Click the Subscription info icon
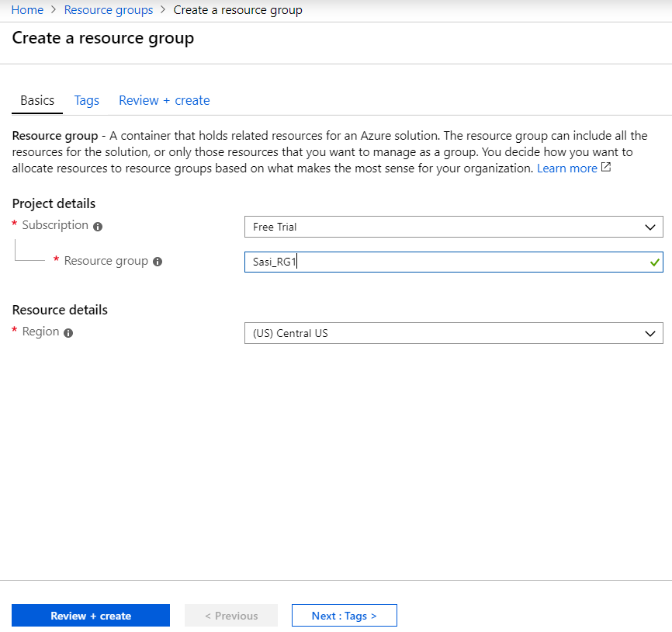Image resolution: width=672 pixels, height=632 pixels. [98, 227]
